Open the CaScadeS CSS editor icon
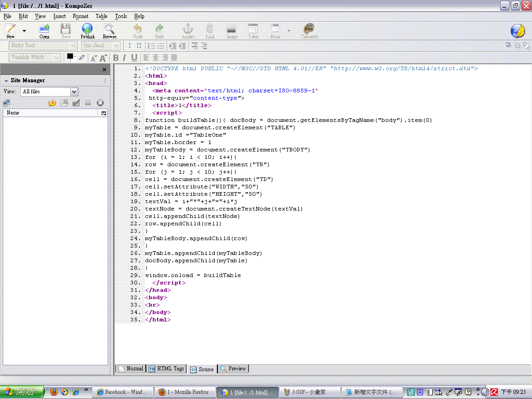Screen dimensions: 532x399 [x=309, y=31]
